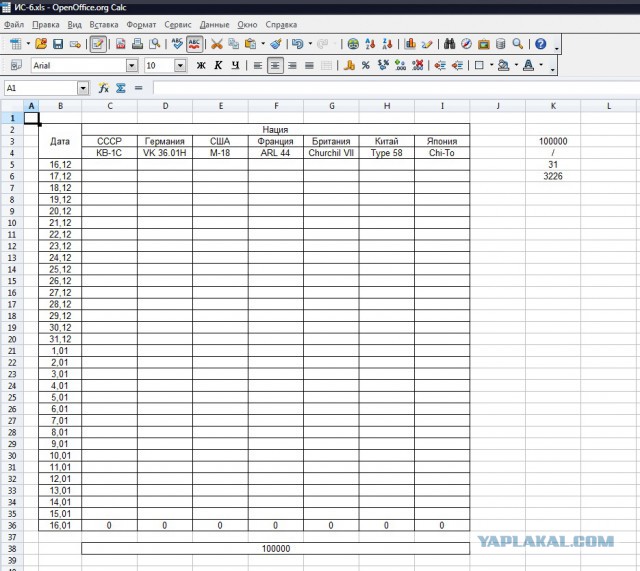Screen dimensions: 640x571
Task: Add a decimal place
Action: [x=400, y=65]
